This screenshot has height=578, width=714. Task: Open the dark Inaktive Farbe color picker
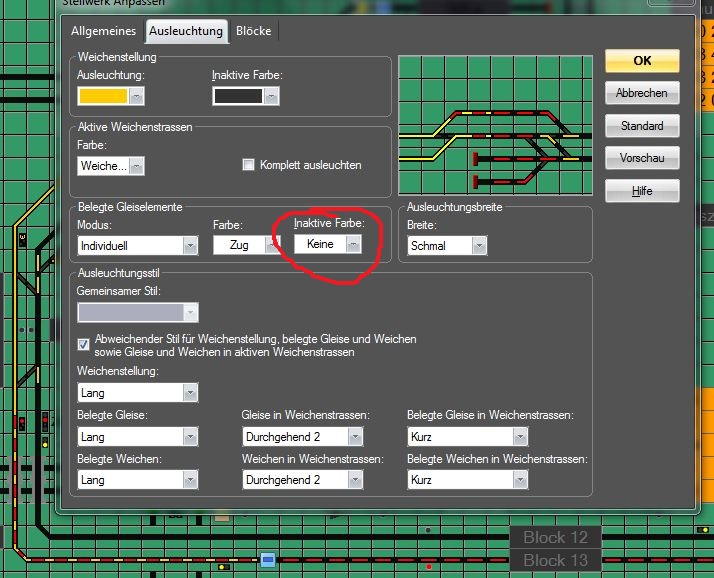point(239,96)
